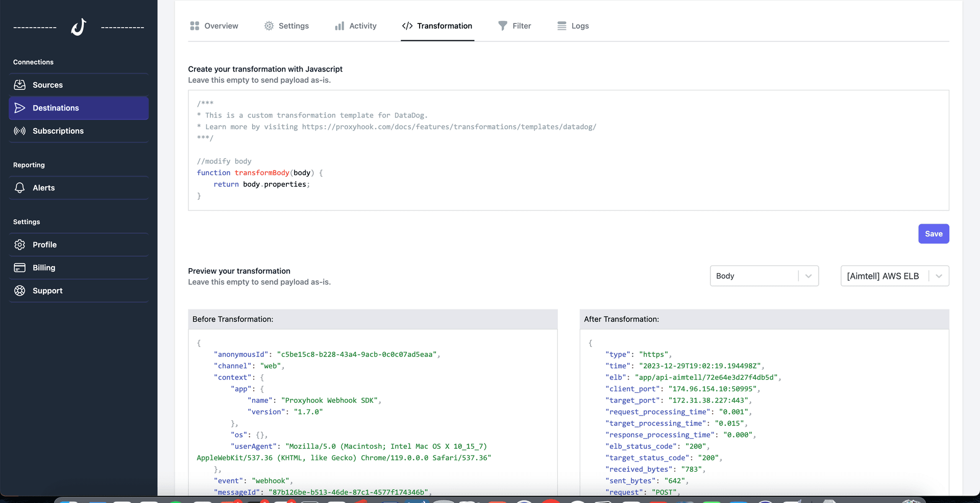
Task: Click the Proxyhook logo in sidebar
Action: [x=79, y=27]
